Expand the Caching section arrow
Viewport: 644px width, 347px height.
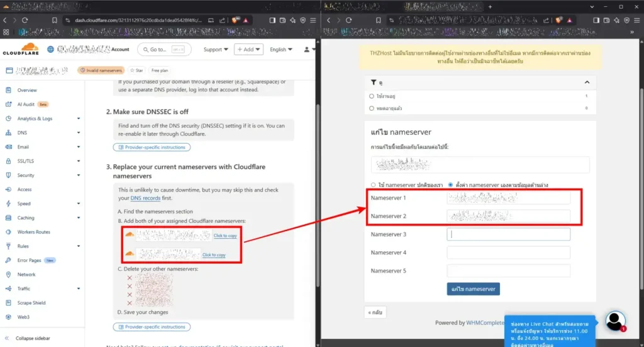79,218
